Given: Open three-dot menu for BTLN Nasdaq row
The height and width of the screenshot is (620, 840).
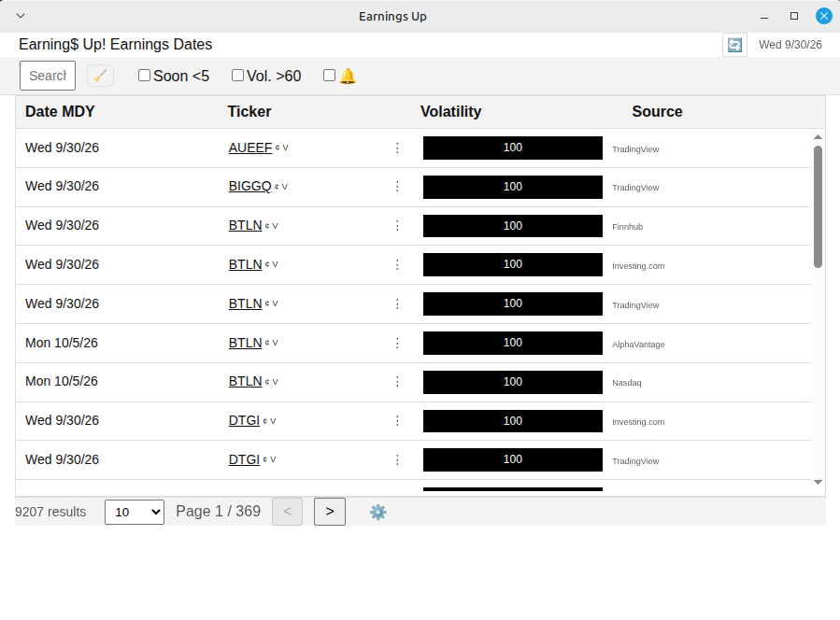Looking at the screenshot, I should coord(397,381).
